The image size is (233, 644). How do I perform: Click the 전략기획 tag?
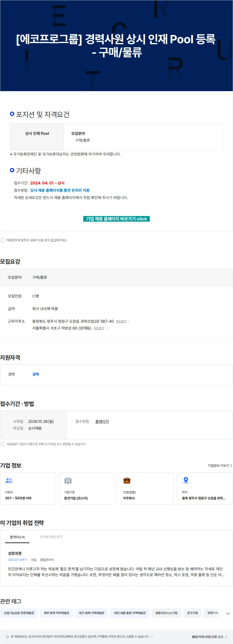(213, 613)
